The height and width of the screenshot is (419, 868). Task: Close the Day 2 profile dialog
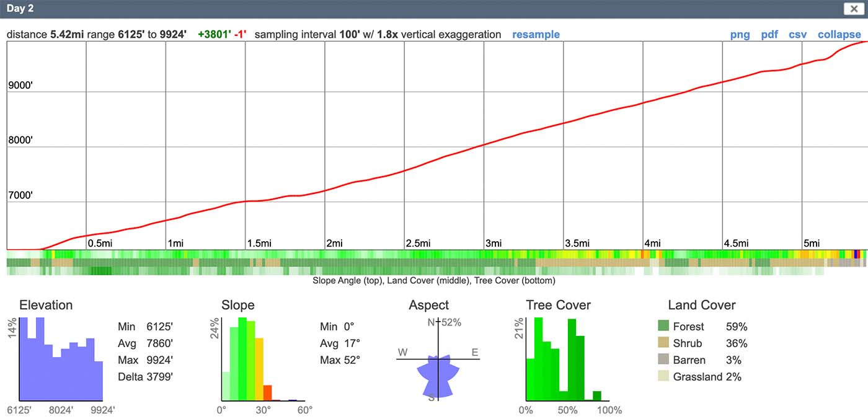click(852, 9)
